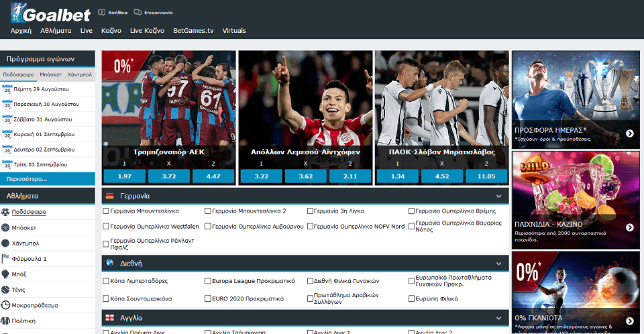Open the BetGames.tv menu item

[x=193, y=31]
